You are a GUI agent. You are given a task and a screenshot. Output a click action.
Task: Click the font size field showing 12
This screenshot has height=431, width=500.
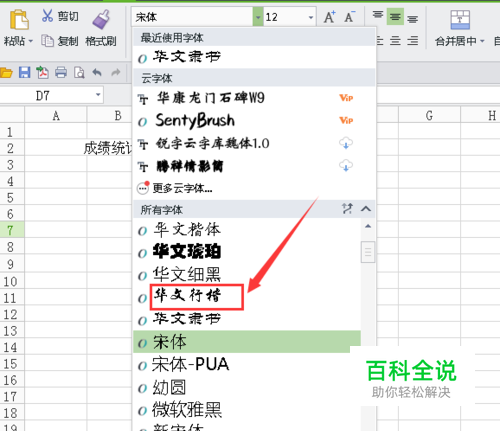[285, 17]
